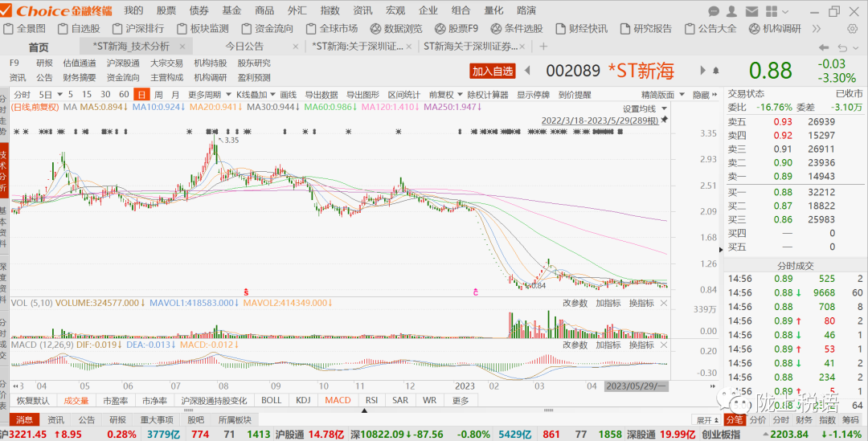Open the chat message icon in title bar
868x441 pixels.
(x=714, y=10)
